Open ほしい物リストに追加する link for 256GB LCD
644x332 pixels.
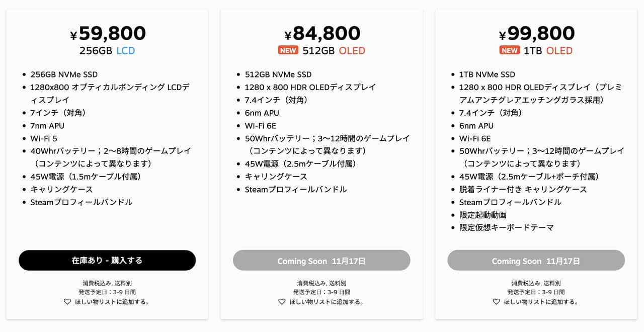(112, 302)
